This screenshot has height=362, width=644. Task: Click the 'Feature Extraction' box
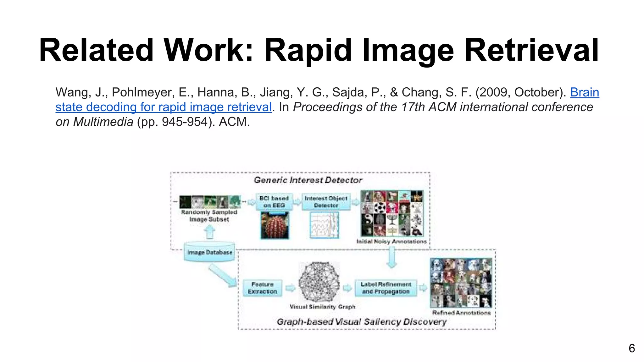click(x=262, y=288)
